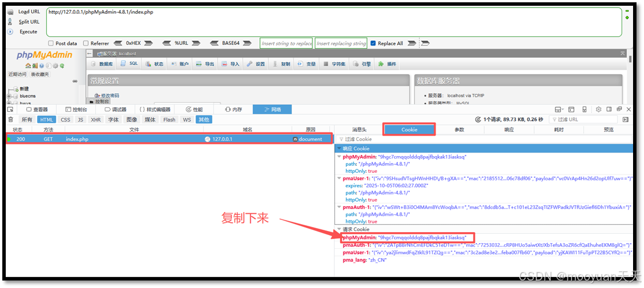644x288 pixels.
Task: Toggle the Flash request filter
Action: pyautogui.click(x=169, y=120)
